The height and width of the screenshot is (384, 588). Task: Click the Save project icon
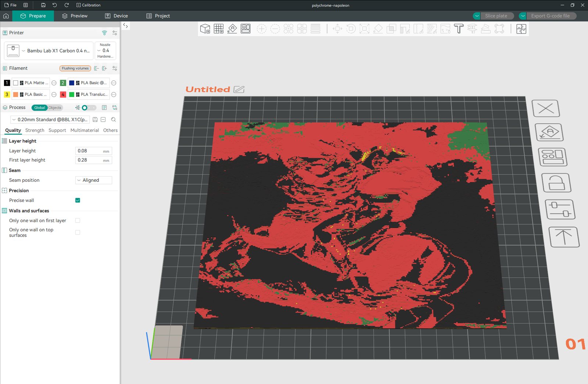click(x=43, y=5)
